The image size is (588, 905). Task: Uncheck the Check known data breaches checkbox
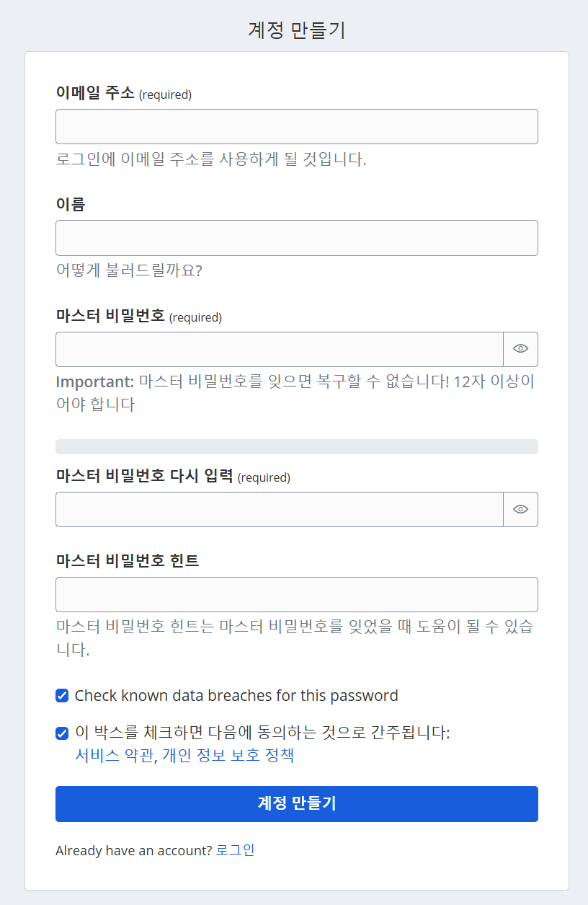[x=62, y=696]
